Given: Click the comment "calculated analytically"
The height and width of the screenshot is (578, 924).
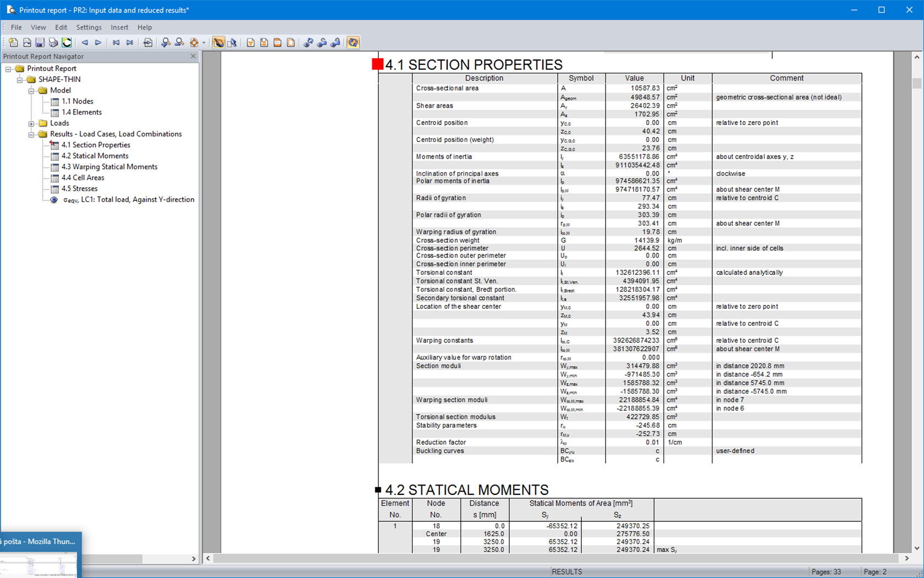Looking at the screenshot, I should [x=749, y=272].
